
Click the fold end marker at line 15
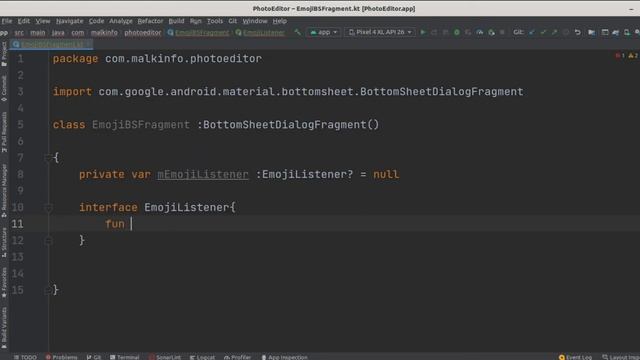click(48, 291)
